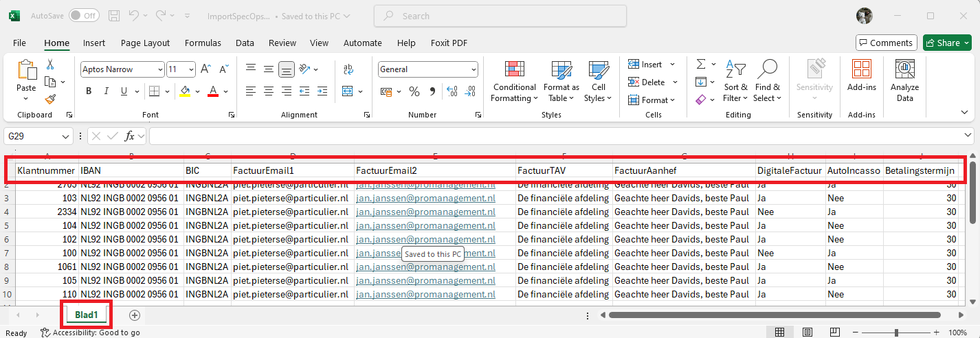Toggle the AutoSave switch
Image resolution: width=980 pixels, height=338 pixels.
pos(84,15)
